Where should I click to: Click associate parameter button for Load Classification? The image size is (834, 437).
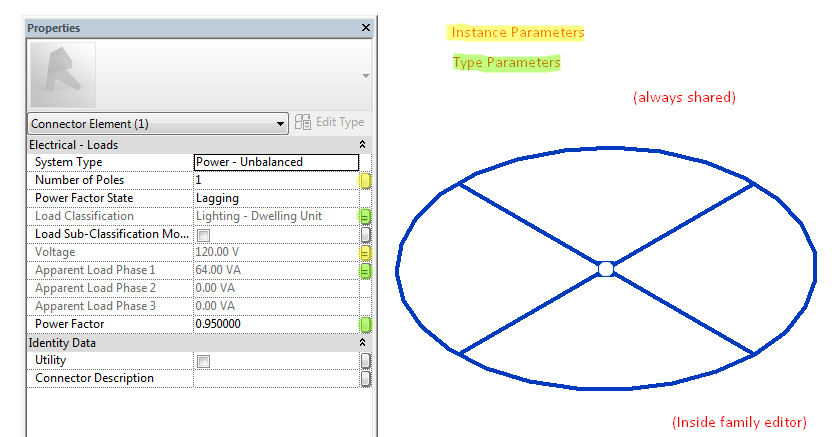tap(365, 216)
